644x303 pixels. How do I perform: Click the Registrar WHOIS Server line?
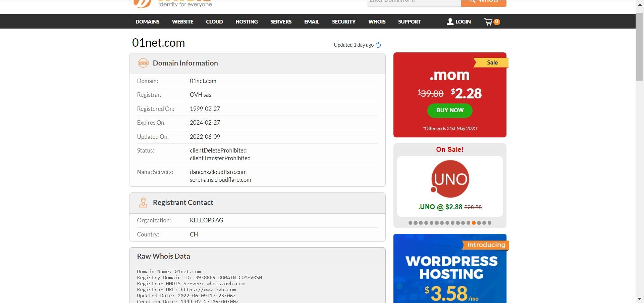[191, 284]
